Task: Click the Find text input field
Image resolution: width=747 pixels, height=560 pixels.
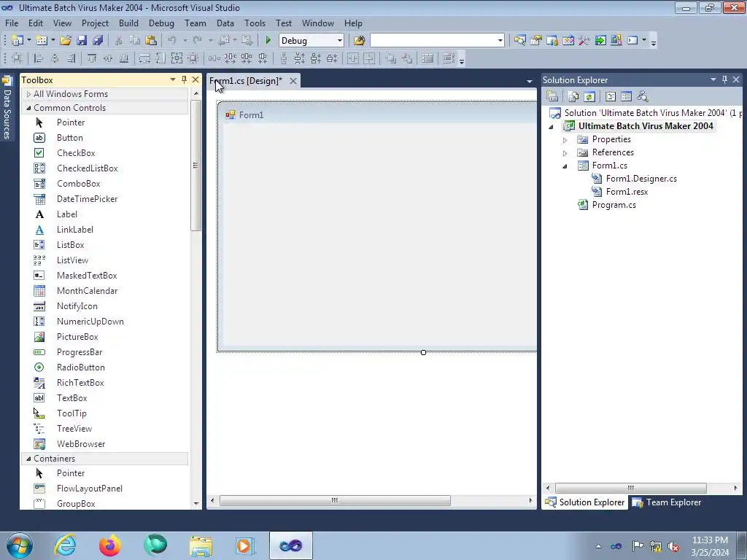Action: [433, 41]
